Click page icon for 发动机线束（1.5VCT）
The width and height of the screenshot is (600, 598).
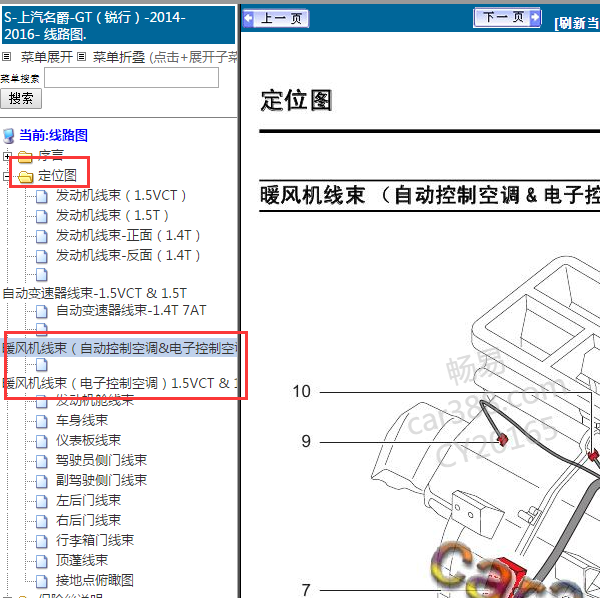41,196
